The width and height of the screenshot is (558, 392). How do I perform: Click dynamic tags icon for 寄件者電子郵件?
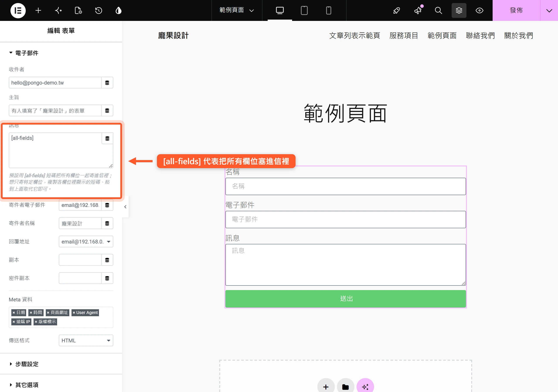[x=107, y=205]
